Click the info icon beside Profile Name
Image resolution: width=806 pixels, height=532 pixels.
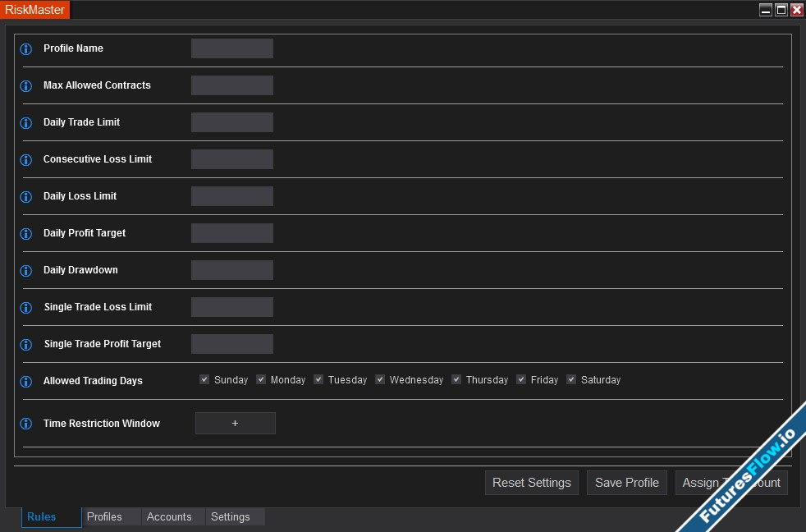point(25,49)
